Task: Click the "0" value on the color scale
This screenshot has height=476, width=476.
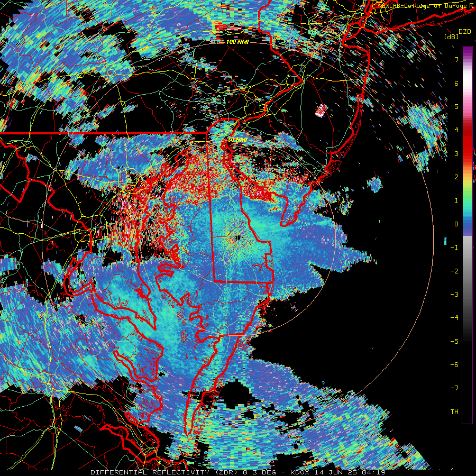Action: tap(456, 224)
